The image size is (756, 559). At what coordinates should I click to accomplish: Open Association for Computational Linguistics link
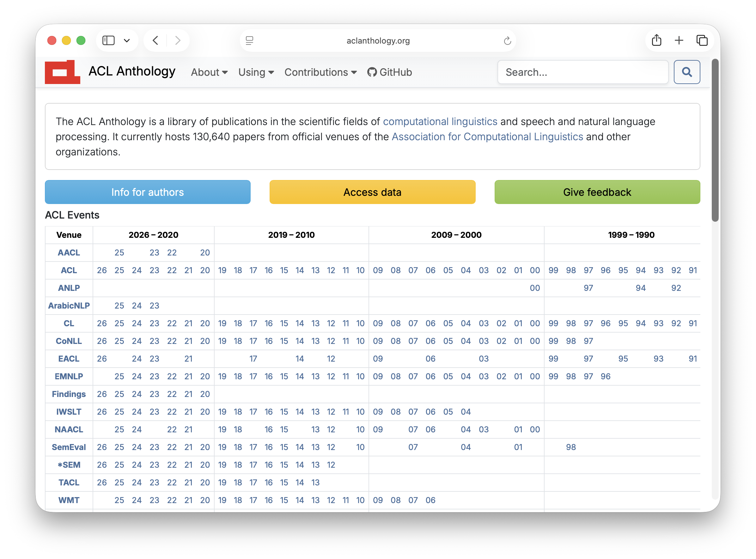tap(487, 137)
